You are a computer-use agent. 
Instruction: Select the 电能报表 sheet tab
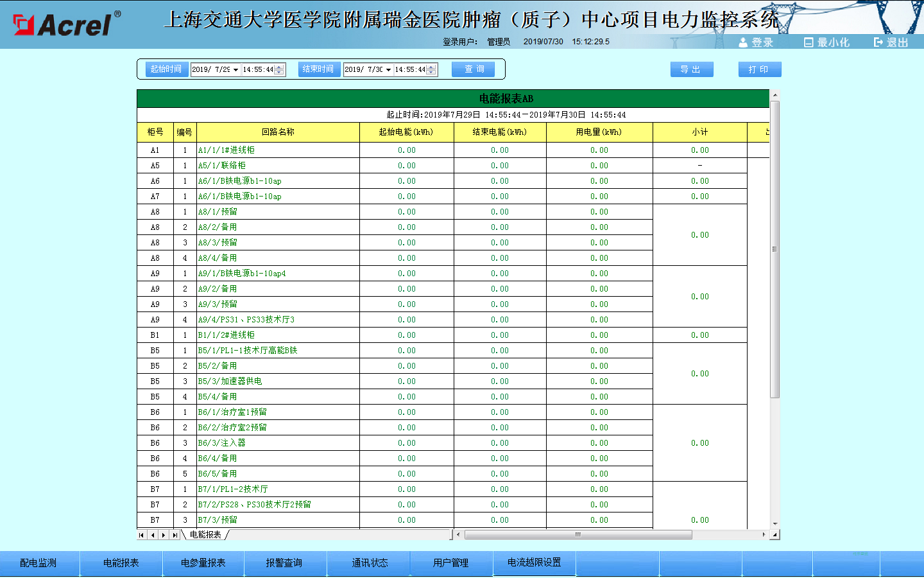click(205, 535)
